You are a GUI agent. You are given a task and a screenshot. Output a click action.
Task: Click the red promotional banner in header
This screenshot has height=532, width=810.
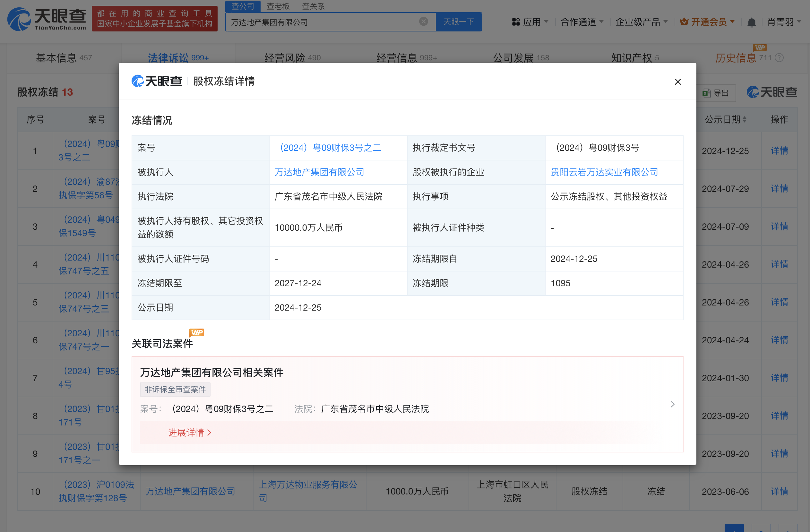point(154,18)
